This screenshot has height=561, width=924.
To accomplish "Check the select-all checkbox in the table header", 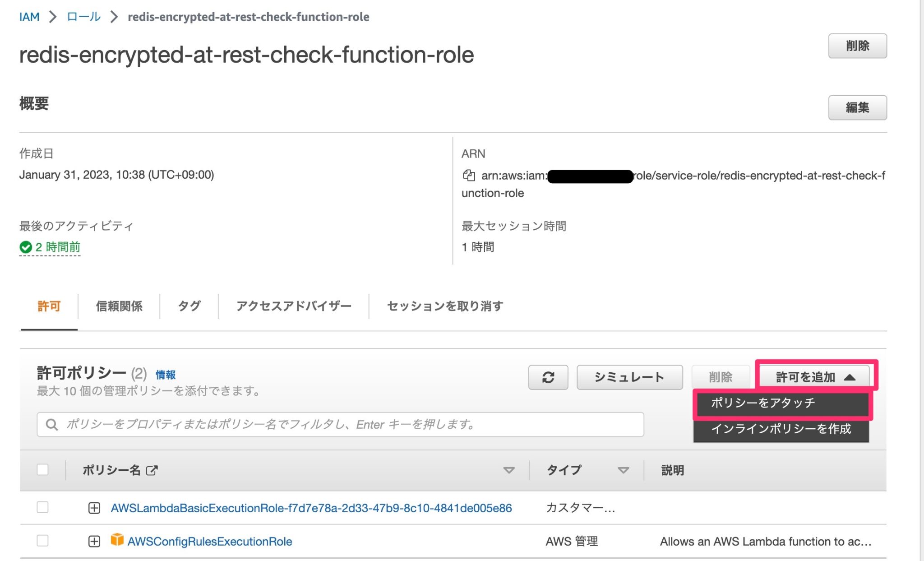I will 43,470.
